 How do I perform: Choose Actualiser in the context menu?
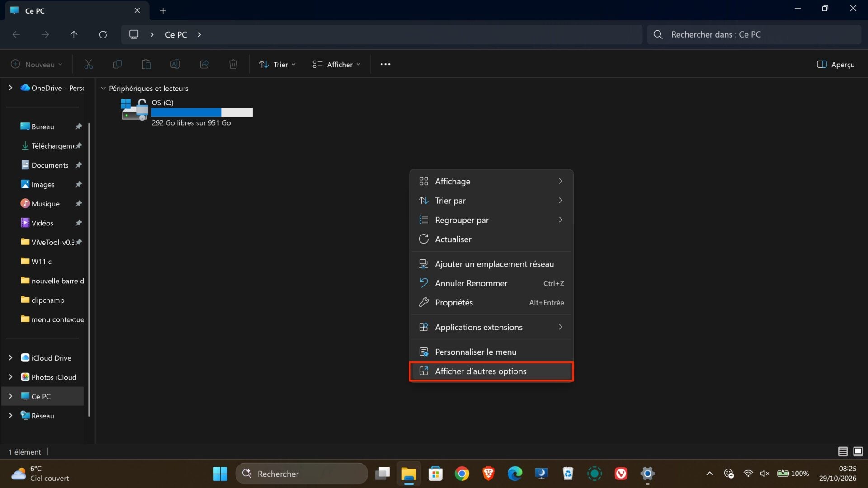(x=491, y=239)
